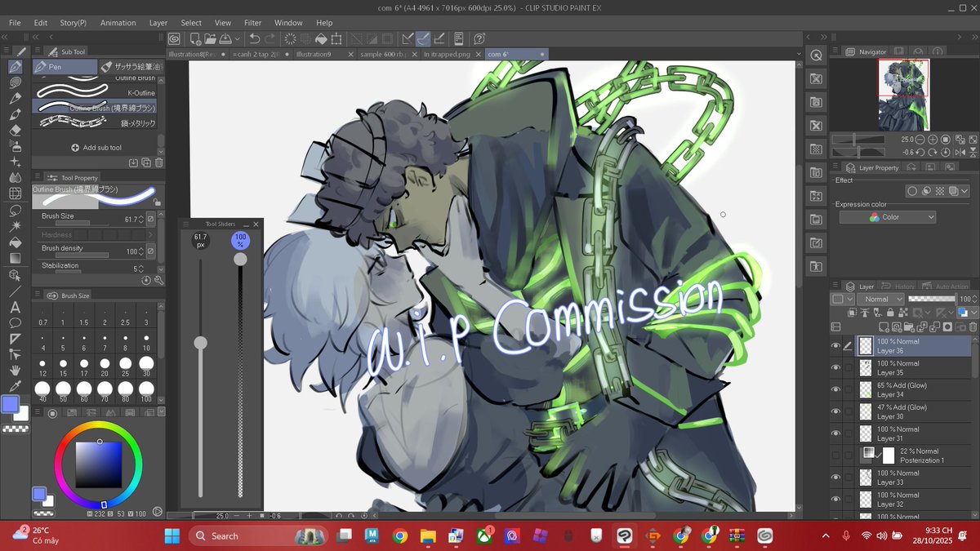Click the Open file folder icon
The width and height of the screenshot is (980, 551).
coord(210,38)
